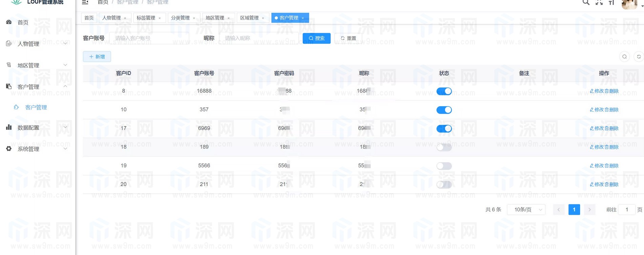Turn on status switch for customer 211

coord(444,184)
